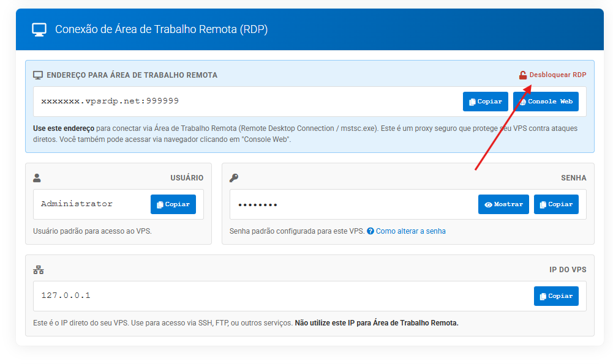Click the small monitor icon beside Endereço heading
This screenshot has height=364, width=613.
(x=38, y=75)
